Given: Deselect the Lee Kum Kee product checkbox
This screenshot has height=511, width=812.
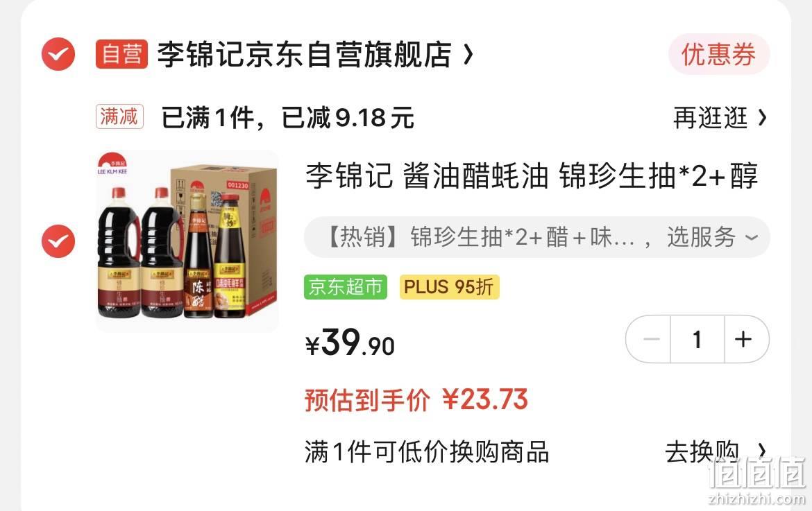Looking at the screenshot, I should (x=58, y=241).
